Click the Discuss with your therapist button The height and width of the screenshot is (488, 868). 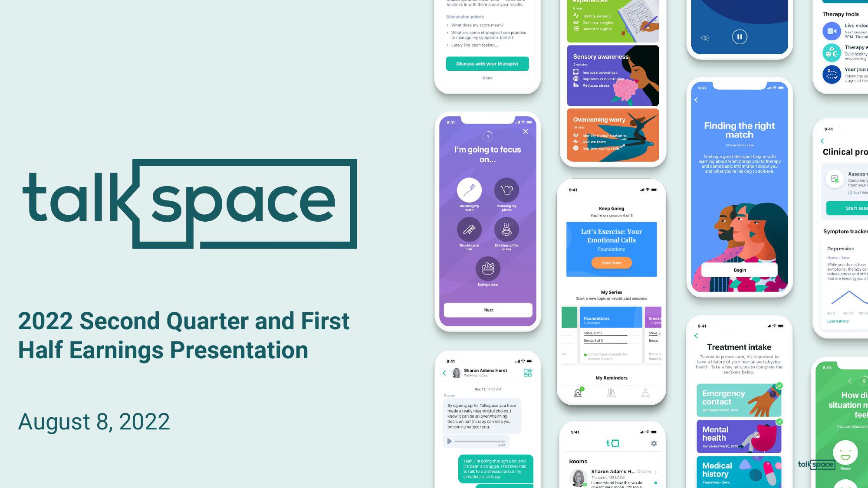pyautogui.click(x=487, y=63)
